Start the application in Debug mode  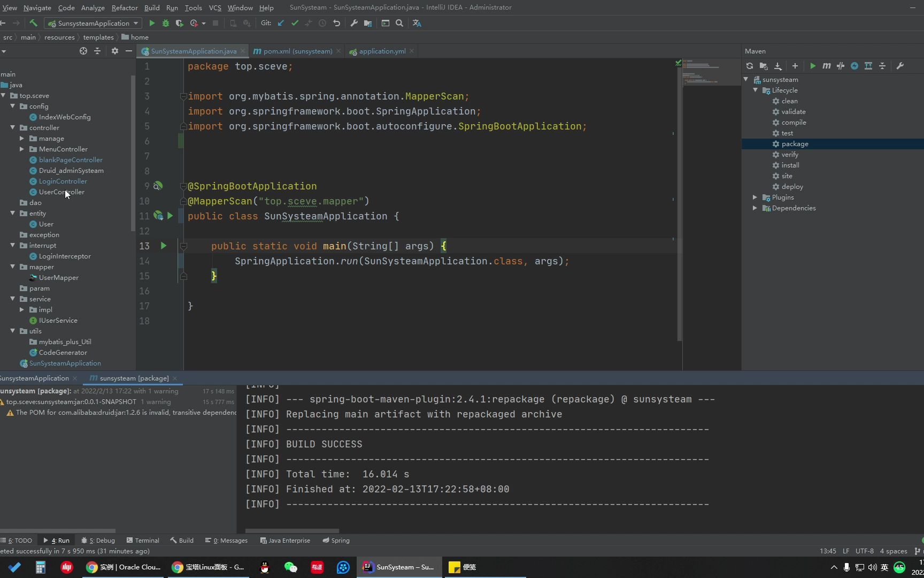click(x=166, y=23)
